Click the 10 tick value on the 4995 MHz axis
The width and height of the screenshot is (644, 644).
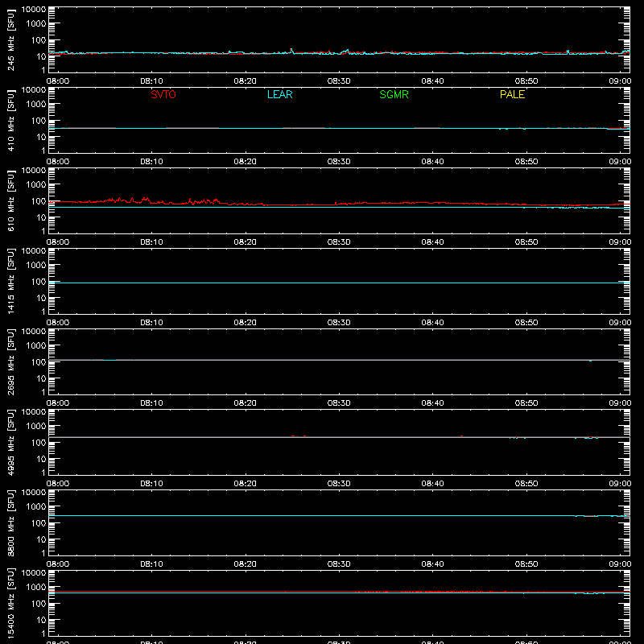(x=41, y=459)
